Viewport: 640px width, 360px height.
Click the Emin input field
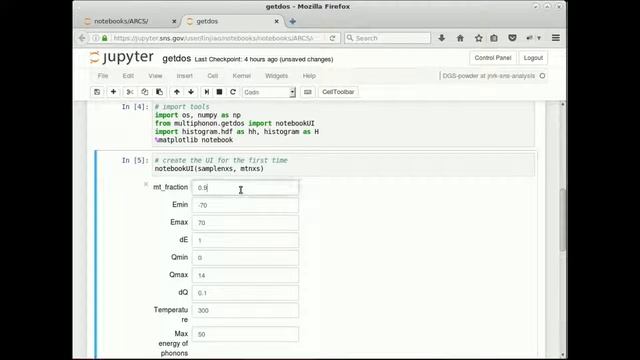(245, 205)
